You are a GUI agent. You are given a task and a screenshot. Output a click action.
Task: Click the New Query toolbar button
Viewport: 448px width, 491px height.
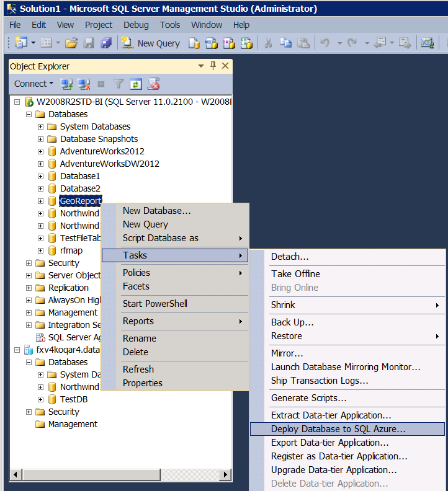151,43
